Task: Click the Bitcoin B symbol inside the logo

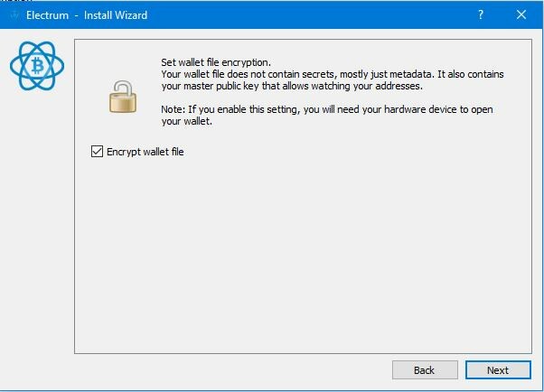Action: coord(37,65)
